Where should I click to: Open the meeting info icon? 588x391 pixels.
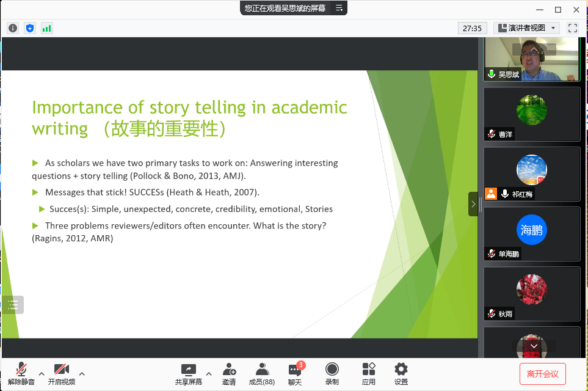coord(13,28)
